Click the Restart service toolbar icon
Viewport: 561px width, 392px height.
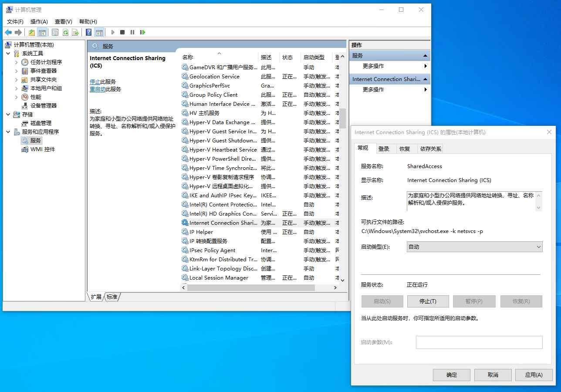click(x=142, y=32)
